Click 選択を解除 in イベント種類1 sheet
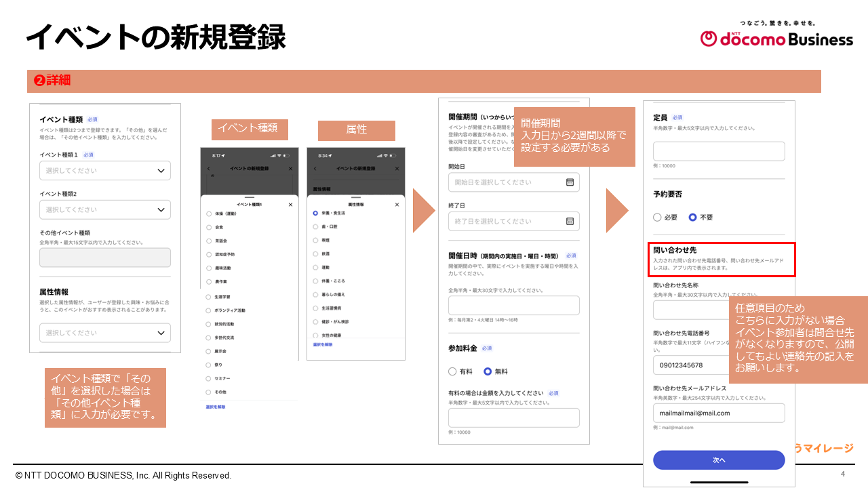Screen dimensions: 868x488 pos(216,407)
